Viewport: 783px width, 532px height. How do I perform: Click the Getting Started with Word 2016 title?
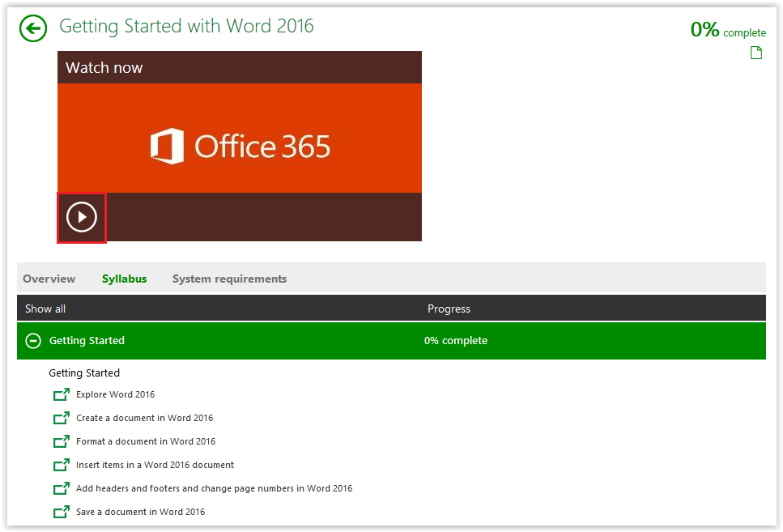pyautogui.click(x=186, y=27)
